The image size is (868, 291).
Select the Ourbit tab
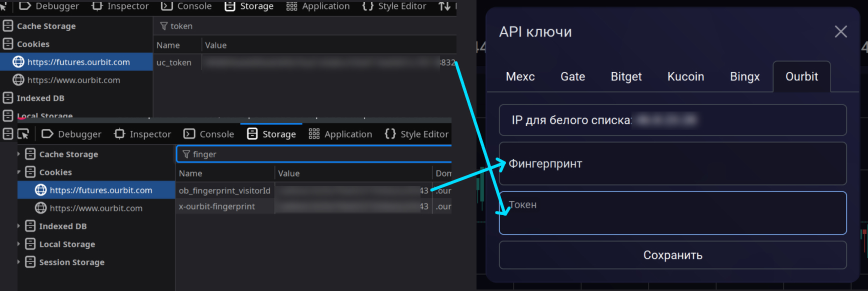tap(801, 76)
